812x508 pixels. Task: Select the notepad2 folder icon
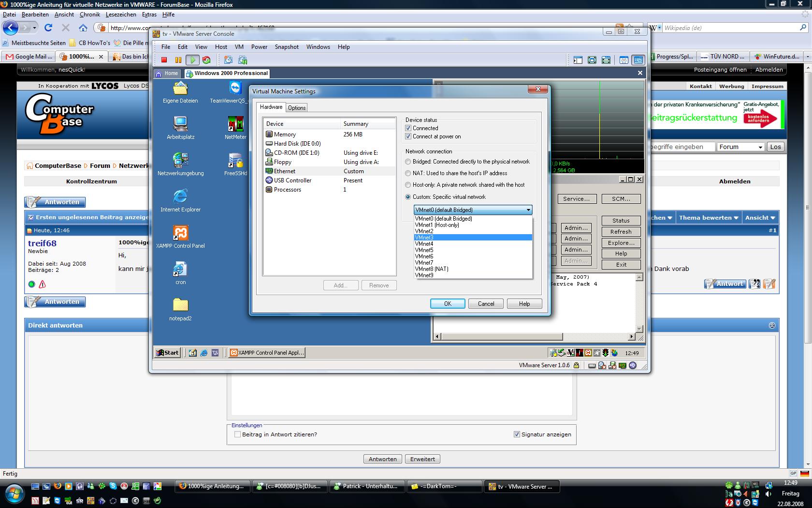click(x=180, y=310)
